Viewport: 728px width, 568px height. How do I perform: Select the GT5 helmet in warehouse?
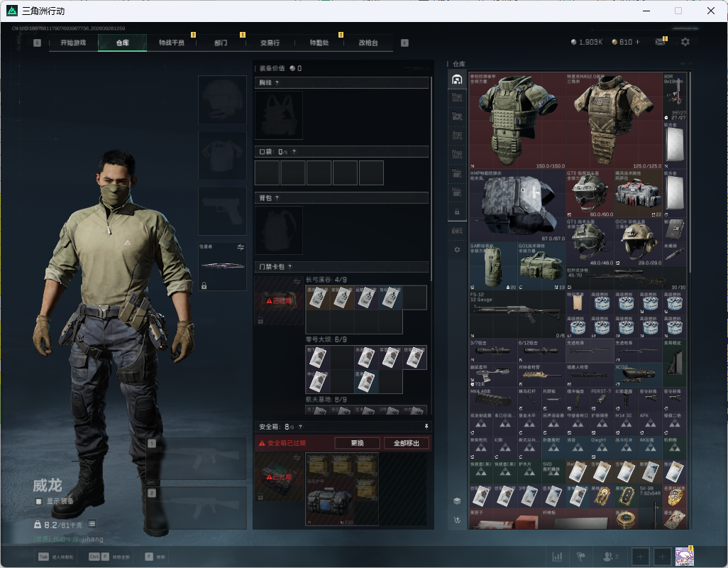590,194
